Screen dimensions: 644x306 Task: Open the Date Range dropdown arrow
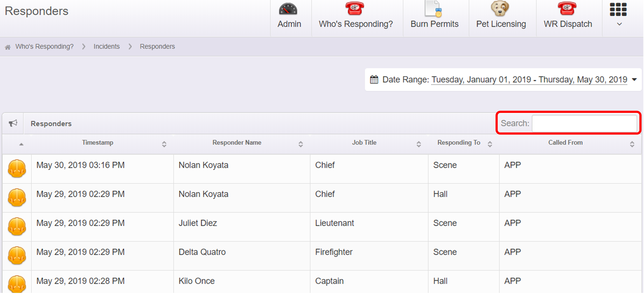(x=634, y=80)
